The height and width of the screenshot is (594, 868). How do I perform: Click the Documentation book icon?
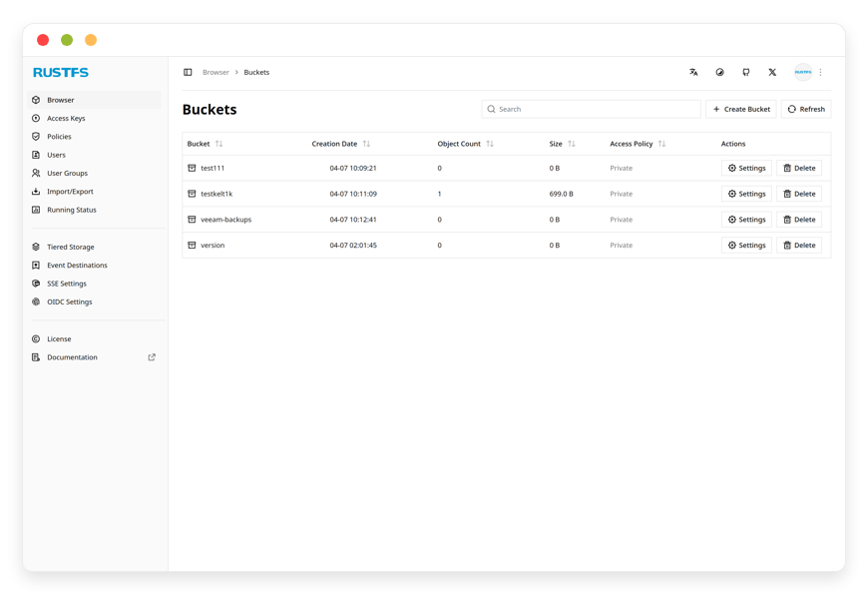pos(36,356)
